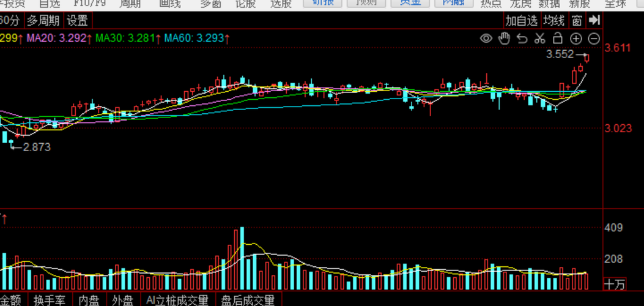Click the tallest cyan volume bar
Viewport: 644px width, 306px height.
(x=242, y=258)
